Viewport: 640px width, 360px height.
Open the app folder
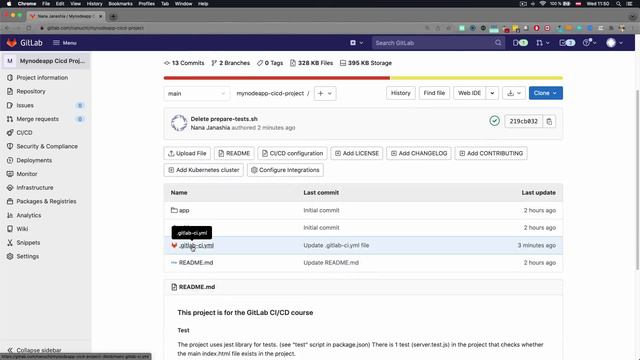pyautogui.click(x=184, y=211)
